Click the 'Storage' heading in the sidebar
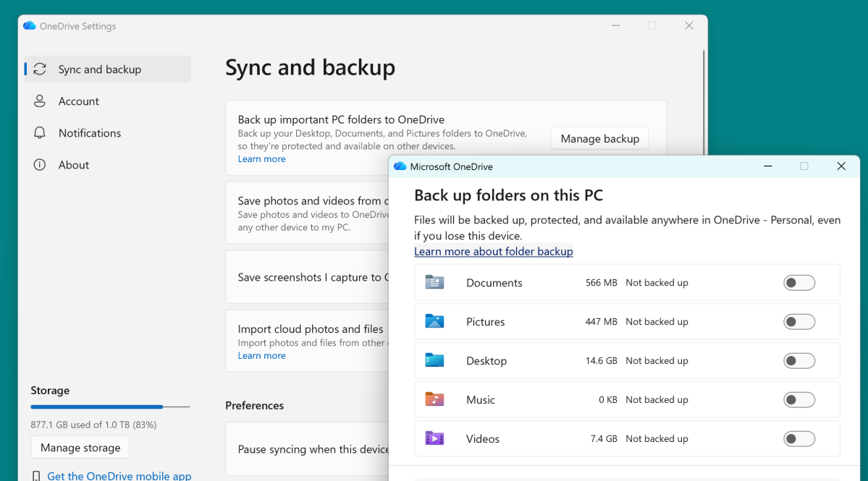The height and width of the screenshot is (481, 868). point(50,391)
